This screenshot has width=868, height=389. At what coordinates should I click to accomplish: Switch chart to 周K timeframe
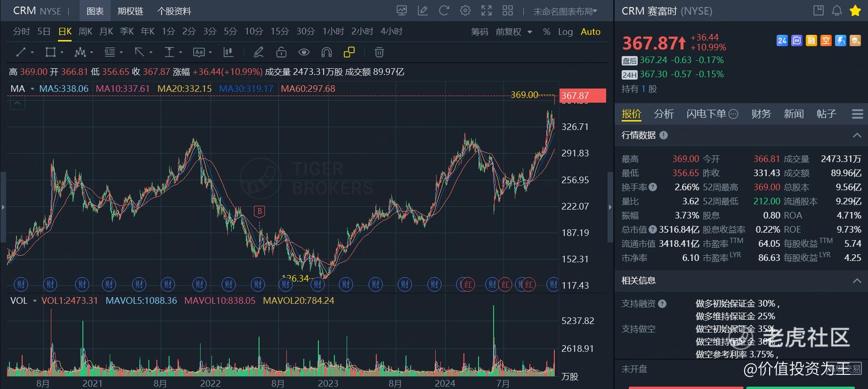(86, 32)
